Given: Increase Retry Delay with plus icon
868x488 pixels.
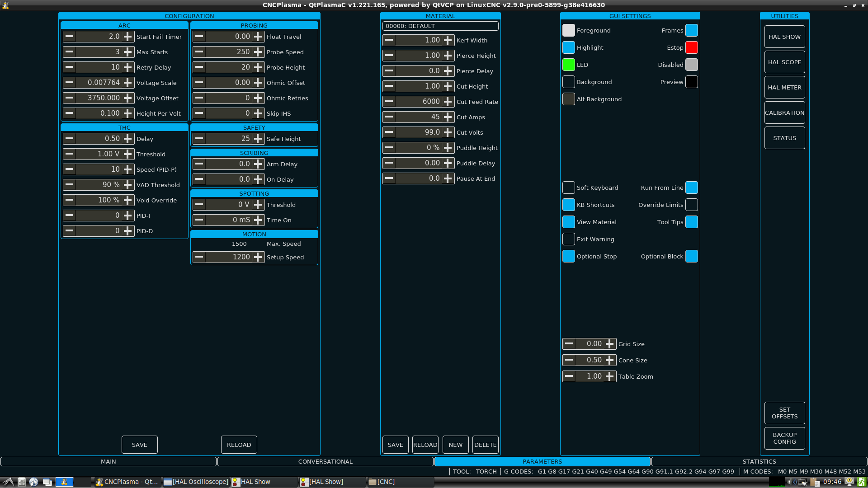Looking at the screenshot, I should pos(128,67).
